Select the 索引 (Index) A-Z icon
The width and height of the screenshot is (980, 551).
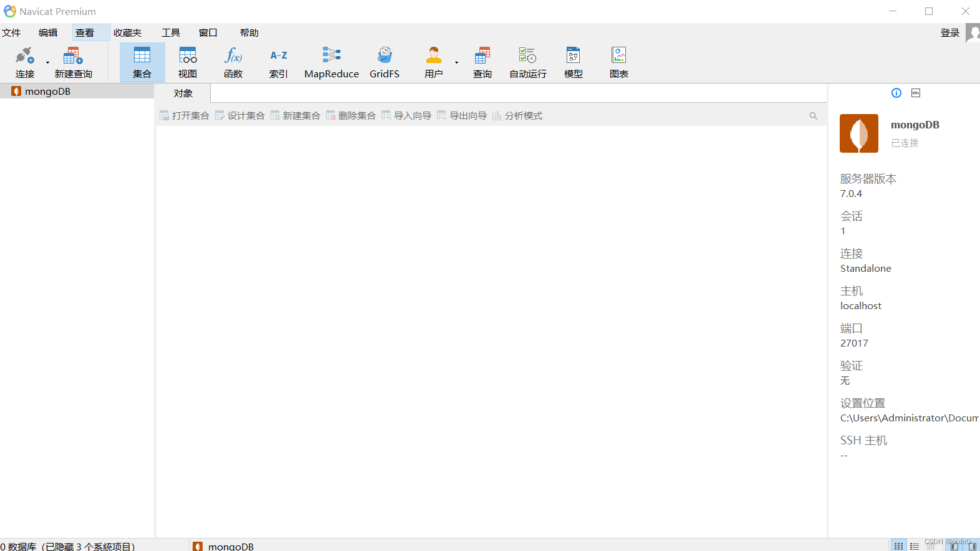pyautogui.click(x=279, y=62)
